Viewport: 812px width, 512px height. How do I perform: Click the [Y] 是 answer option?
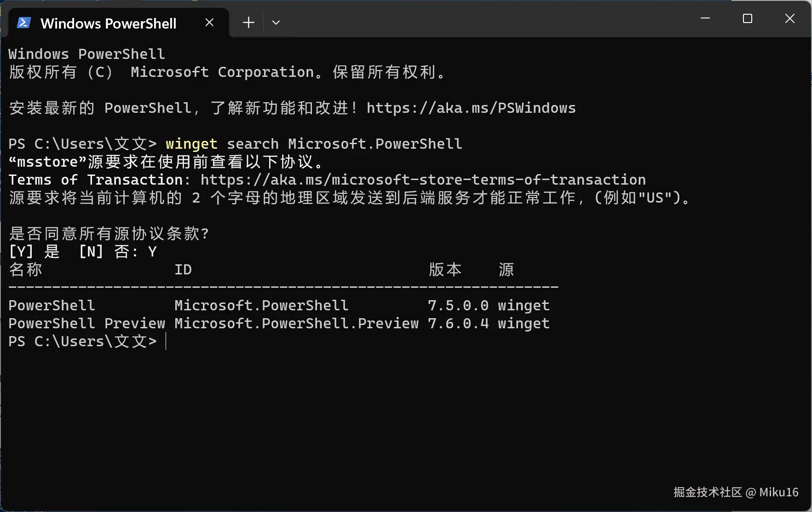[35, 252]
